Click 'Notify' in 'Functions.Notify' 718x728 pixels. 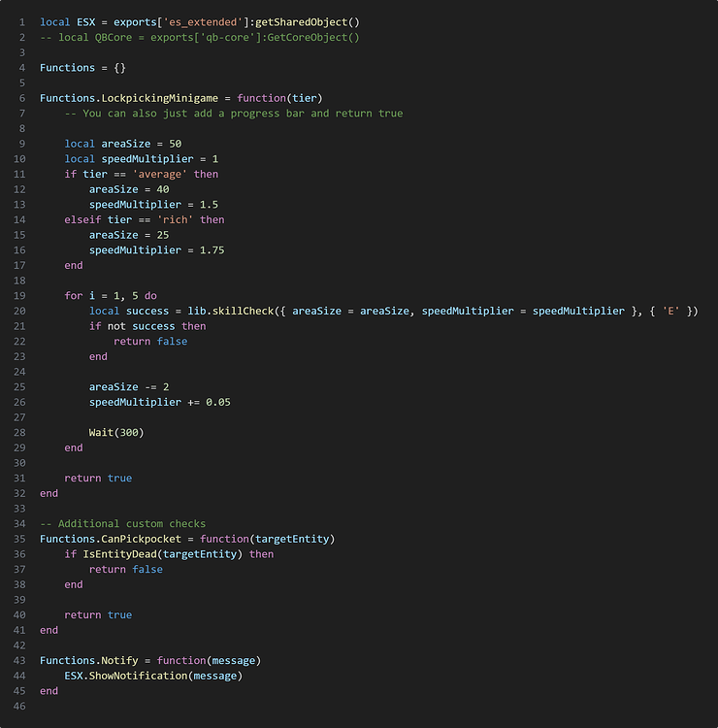coord(119,661)
